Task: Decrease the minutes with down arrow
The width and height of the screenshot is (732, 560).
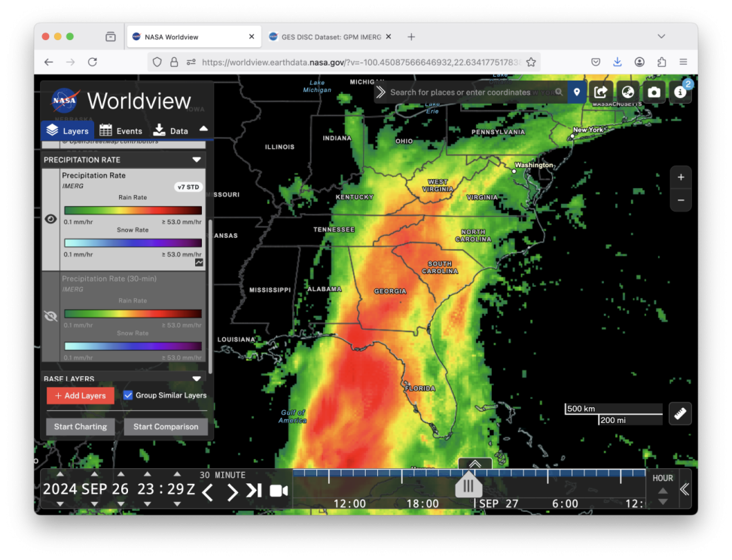Action: pyautogui.click(x=177, y=504)
